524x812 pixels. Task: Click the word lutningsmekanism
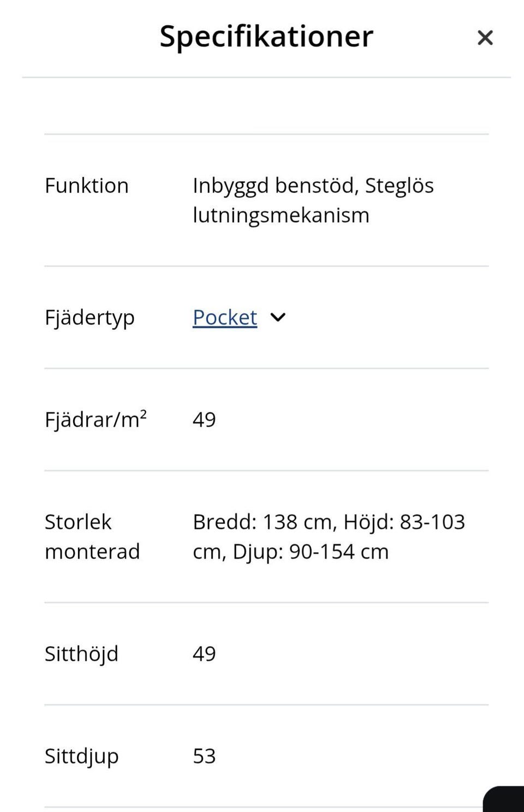[x=281, y=216]
